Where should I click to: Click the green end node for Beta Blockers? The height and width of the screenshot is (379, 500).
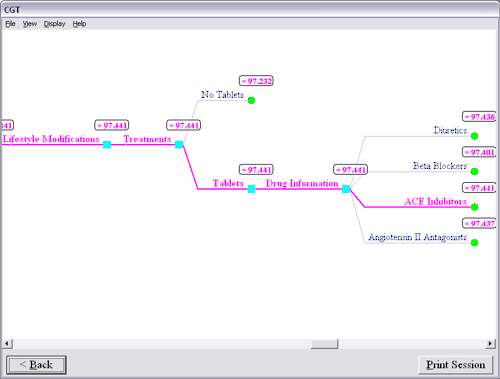475,171
